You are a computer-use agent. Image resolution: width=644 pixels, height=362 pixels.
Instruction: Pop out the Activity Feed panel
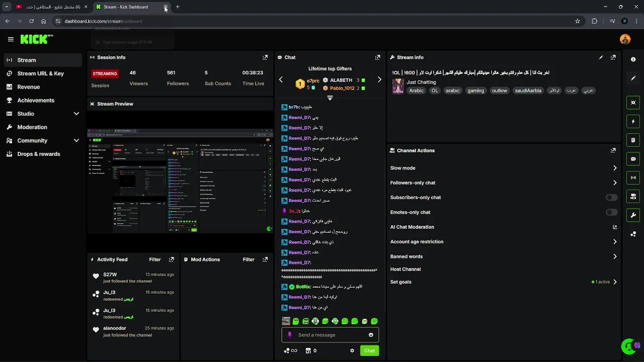(x=171, y=259)
